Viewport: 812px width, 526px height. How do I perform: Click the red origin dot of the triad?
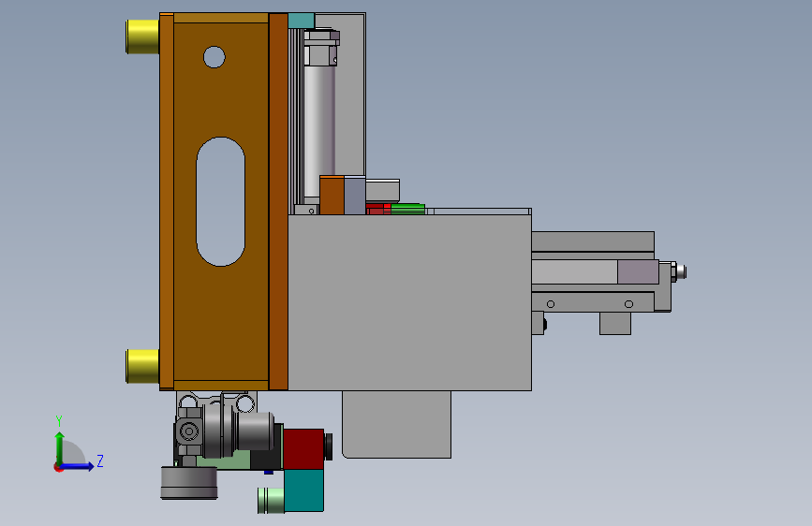click(x=58, y=467)
